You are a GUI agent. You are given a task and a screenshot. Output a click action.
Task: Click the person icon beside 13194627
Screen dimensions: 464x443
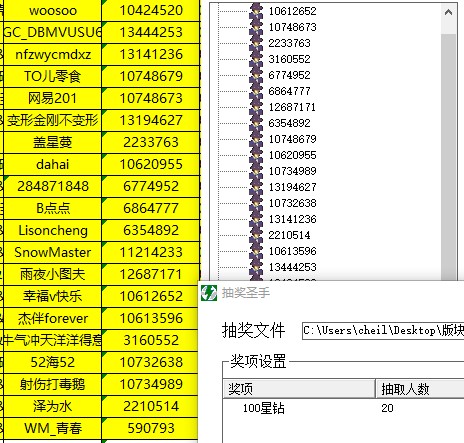[256, 187]
